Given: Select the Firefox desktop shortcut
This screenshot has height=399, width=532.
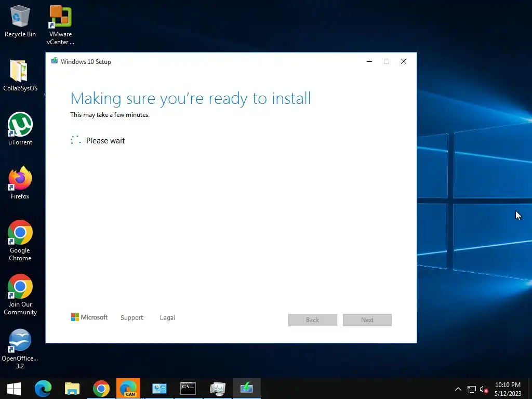Looking at the screenshot, I should coord(20,183).
